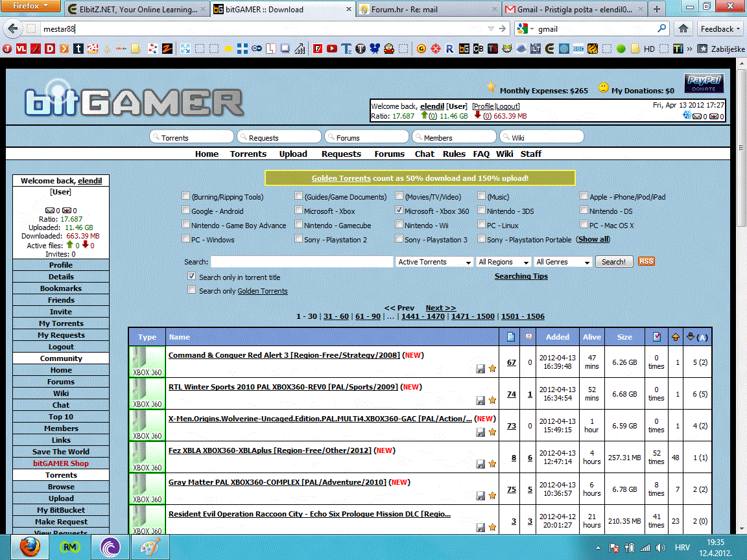The width and height of the screenshot is (747, 560).
Task: Open the VL bookmark icon
Action: tap(21, 49)
